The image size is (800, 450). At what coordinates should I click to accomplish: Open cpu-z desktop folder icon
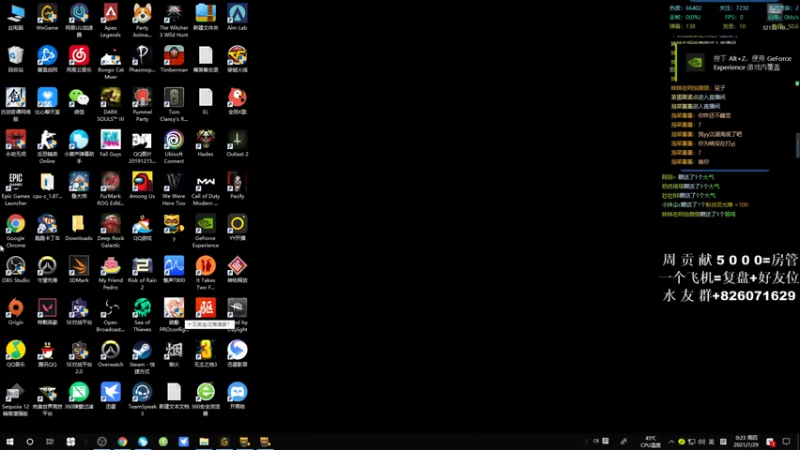pyautogui.click(x=47, y=185)
